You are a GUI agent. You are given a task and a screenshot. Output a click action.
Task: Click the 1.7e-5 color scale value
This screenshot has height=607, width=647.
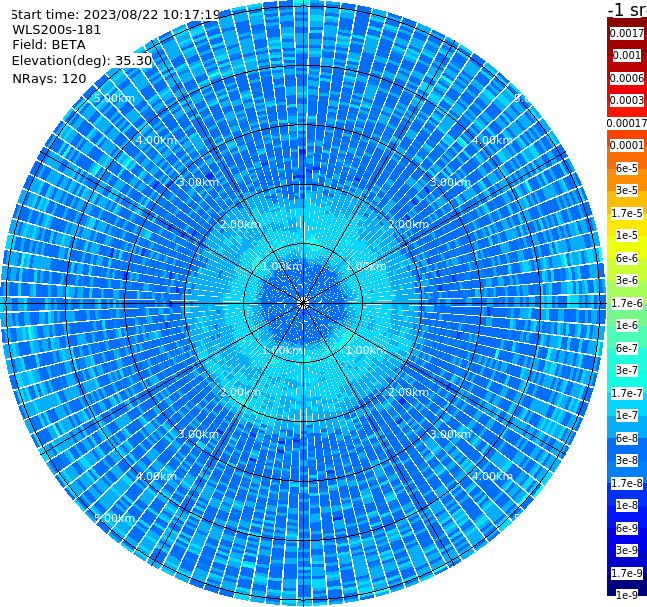coord(627,213)
